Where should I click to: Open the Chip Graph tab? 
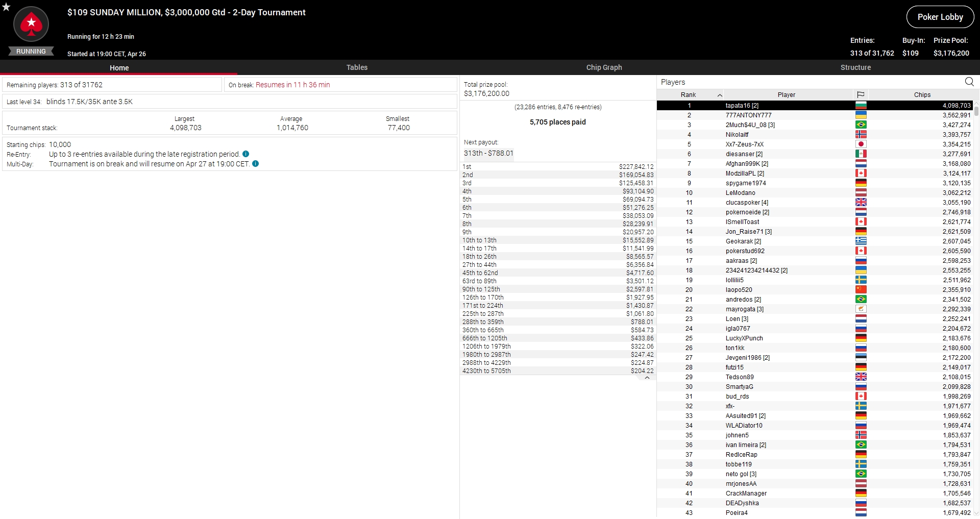604,67
